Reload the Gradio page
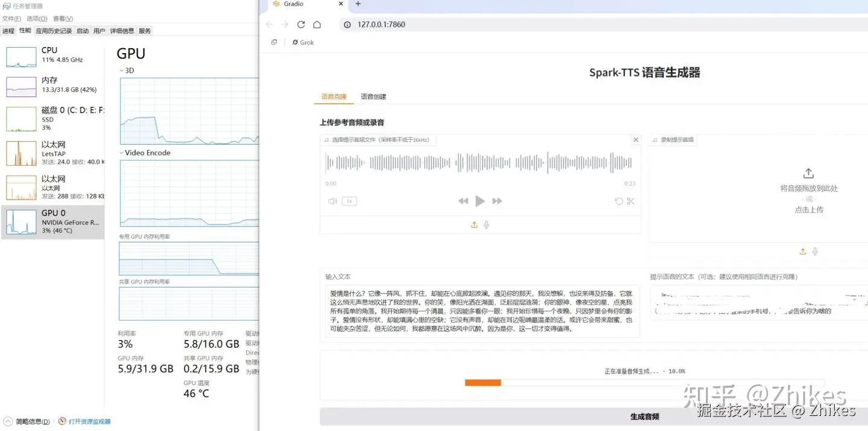 301,25
